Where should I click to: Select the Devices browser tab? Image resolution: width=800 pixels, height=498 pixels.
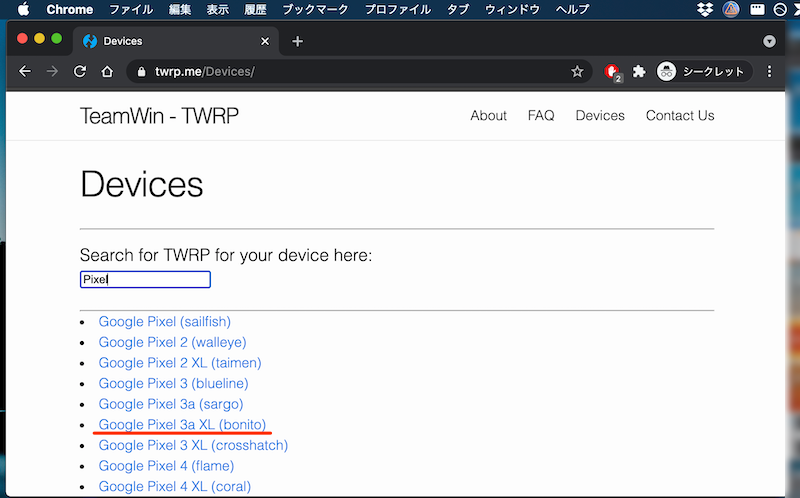176,41
